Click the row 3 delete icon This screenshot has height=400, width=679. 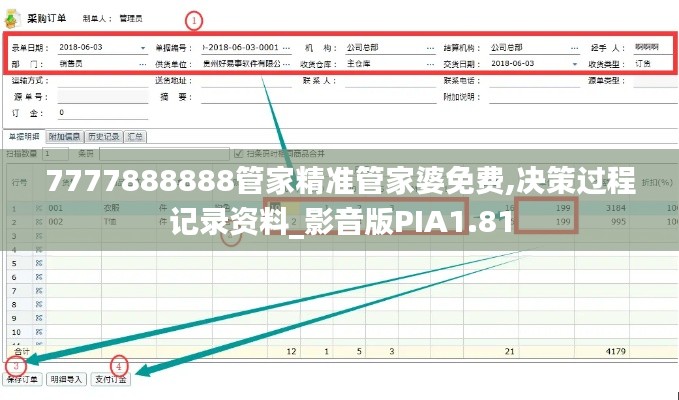(x=39, y=236)
